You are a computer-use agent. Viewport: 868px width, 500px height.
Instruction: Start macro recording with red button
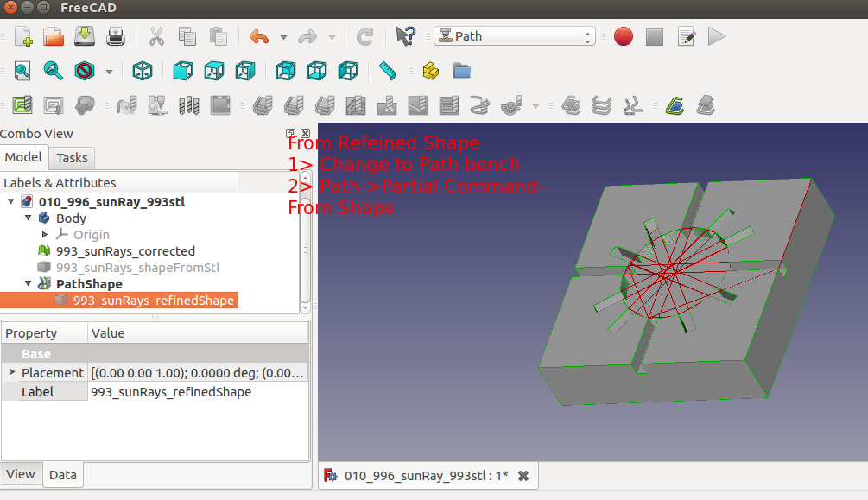pyautogui.click(x=624, y=36)
